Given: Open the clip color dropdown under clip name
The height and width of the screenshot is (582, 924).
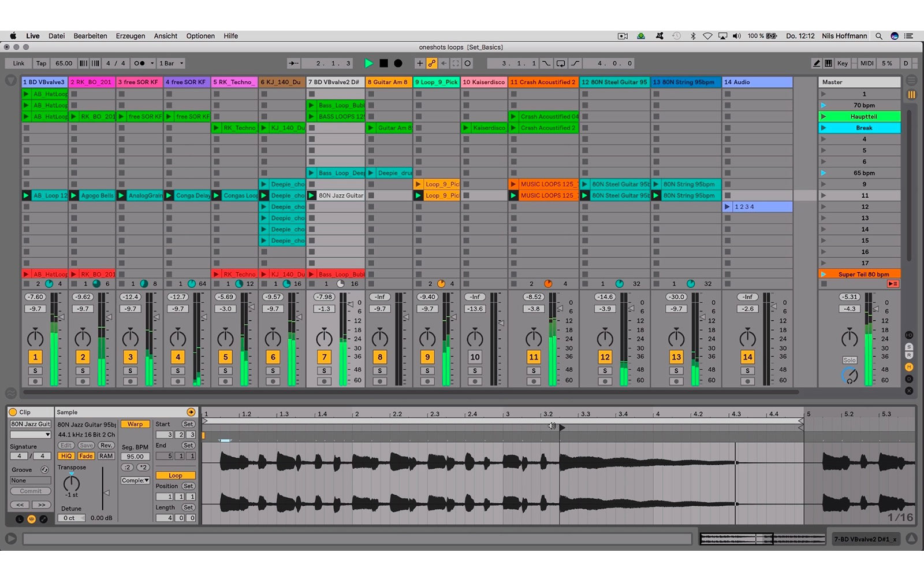Looking at the screenshot, I should pos(31,435).
